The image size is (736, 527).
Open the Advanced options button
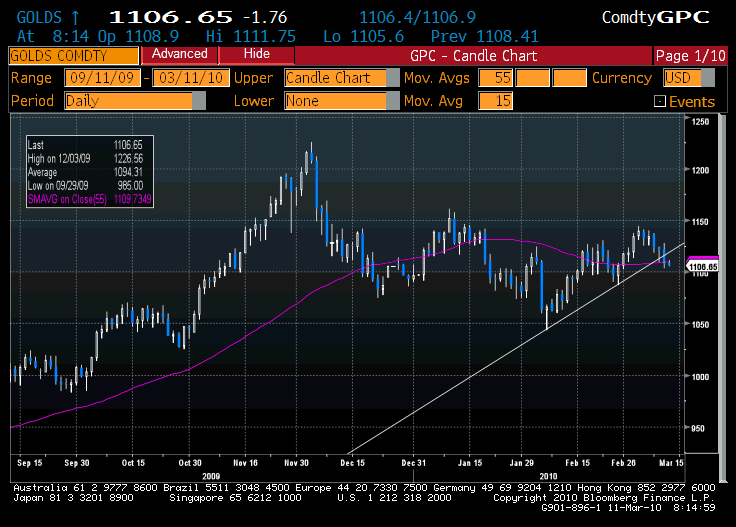pos(179,54)
